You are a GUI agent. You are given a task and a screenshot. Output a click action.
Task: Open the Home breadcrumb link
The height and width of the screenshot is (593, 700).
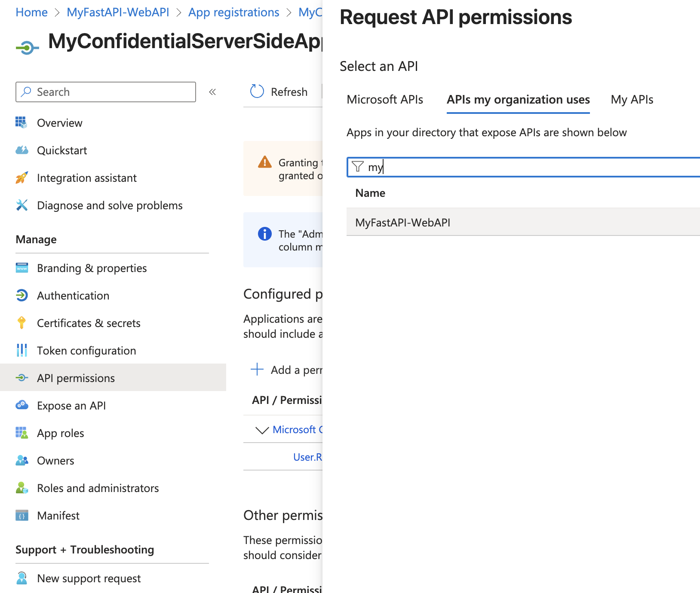31,12
